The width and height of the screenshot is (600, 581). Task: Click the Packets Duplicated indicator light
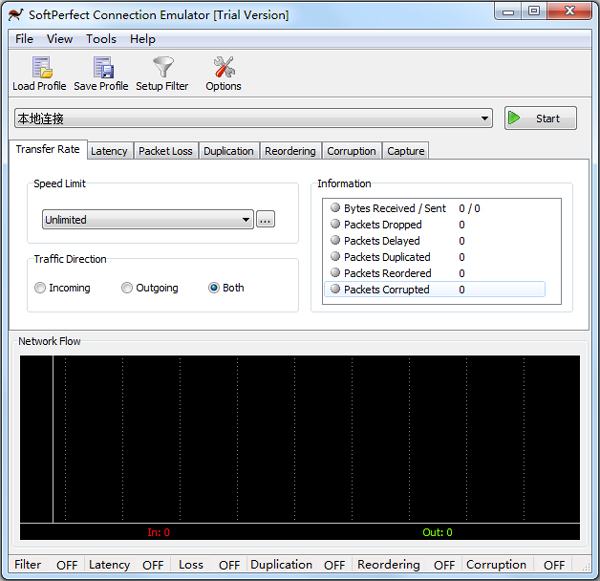pyautogui.click(x=335, y=256)
